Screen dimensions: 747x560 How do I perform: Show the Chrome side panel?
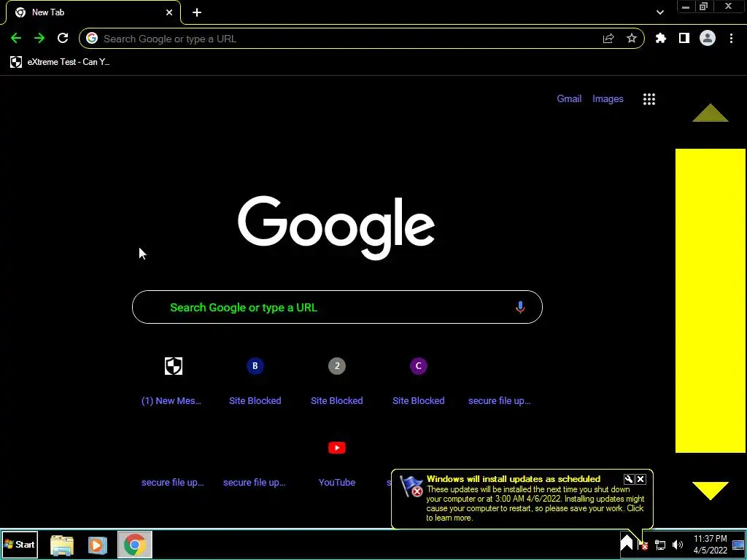(684, 39)
